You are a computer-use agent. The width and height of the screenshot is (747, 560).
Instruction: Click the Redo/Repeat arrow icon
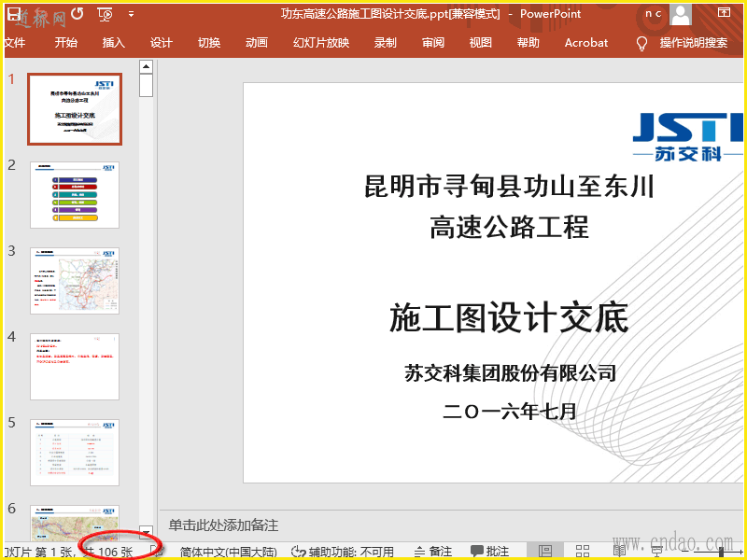pyautogui.click(x=77, y=13)
